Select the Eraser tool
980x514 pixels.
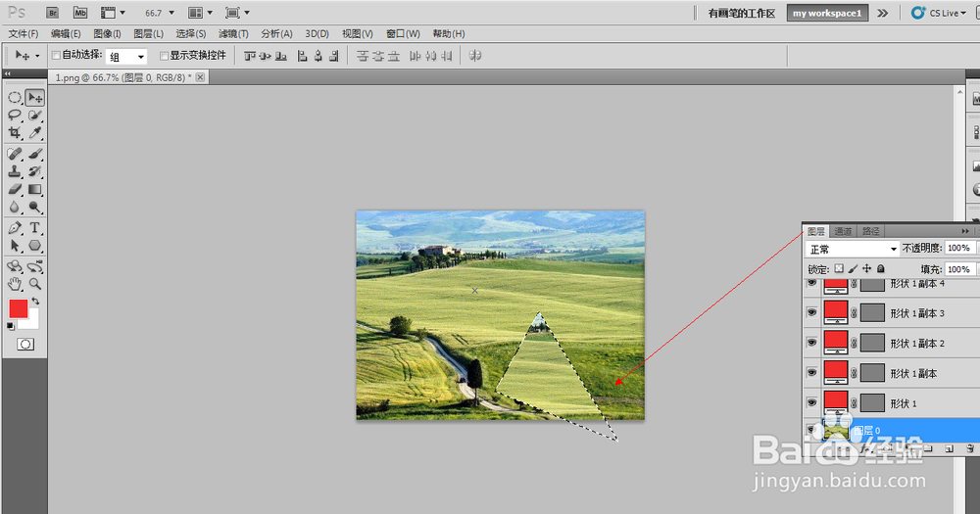click(15, 189)
